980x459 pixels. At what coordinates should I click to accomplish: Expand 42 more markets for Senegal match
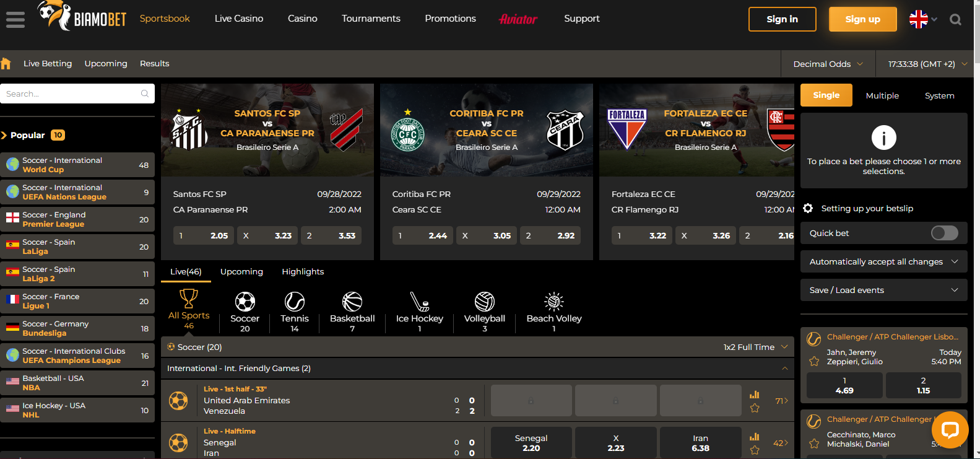pyautogui.click(x=781, y=443)
